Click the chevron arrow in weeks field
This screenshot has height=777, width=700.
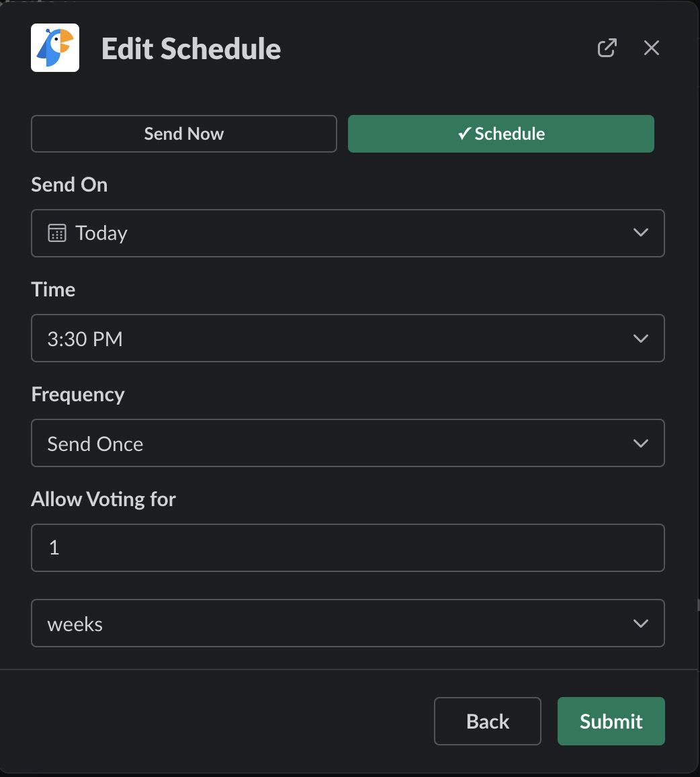tap(640, 623)
